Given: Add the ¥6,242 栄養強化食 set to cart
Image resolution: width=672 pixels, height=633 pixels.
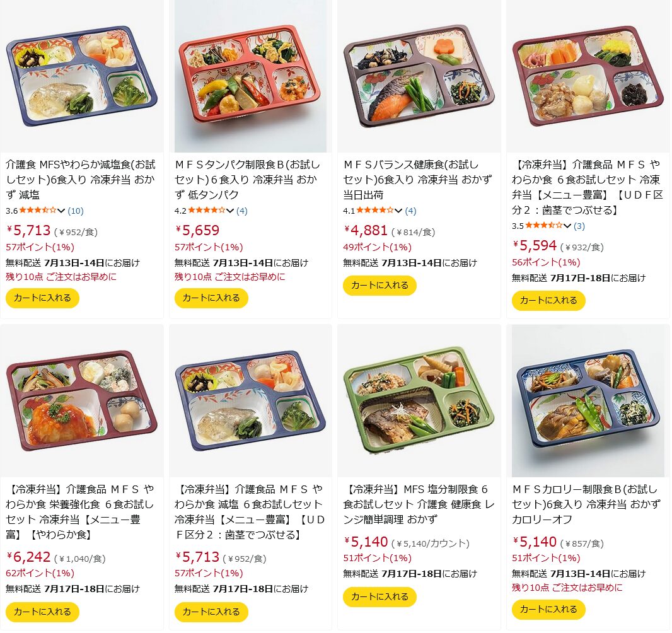Looking at the screenshot, I should (42, 612).
